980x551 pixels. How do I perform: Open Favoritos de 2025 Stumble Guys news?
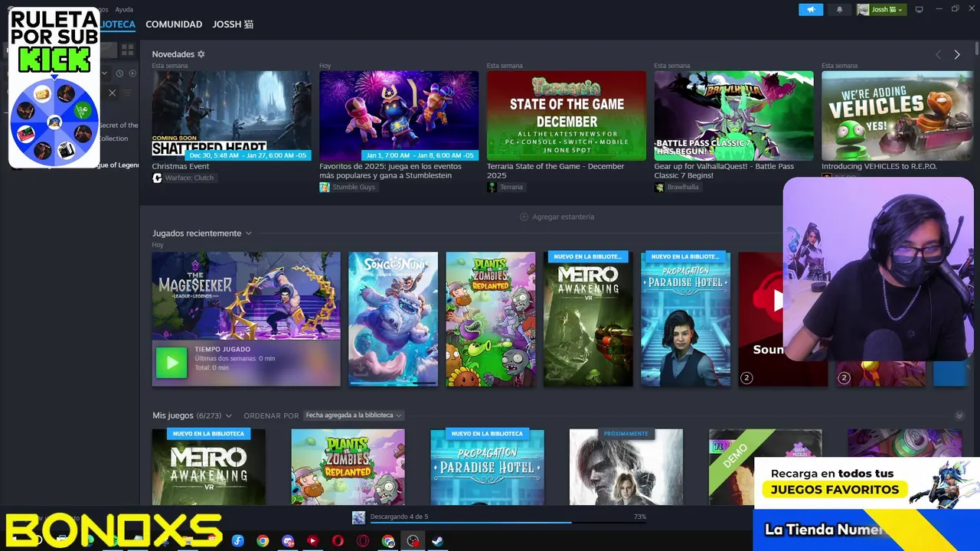(390, 171)
